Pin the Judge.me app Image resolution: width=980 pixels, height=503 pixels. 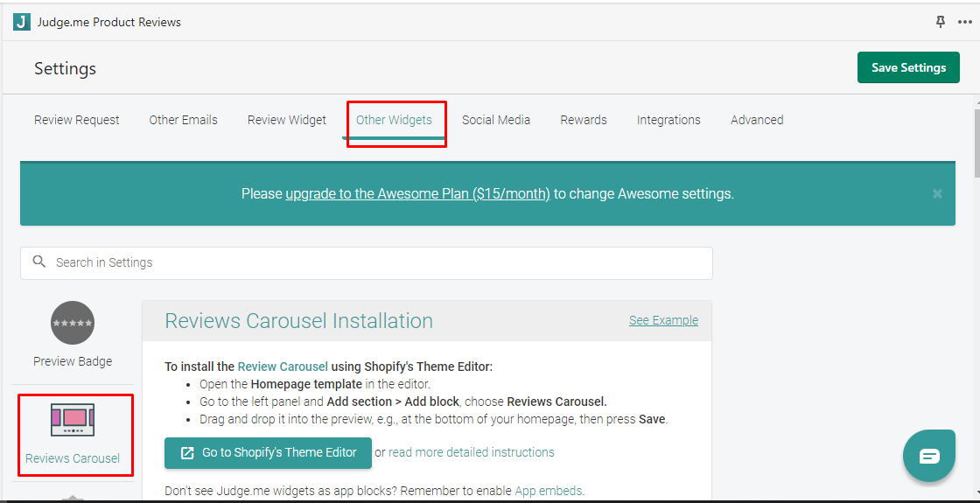[x=941, y=22]
